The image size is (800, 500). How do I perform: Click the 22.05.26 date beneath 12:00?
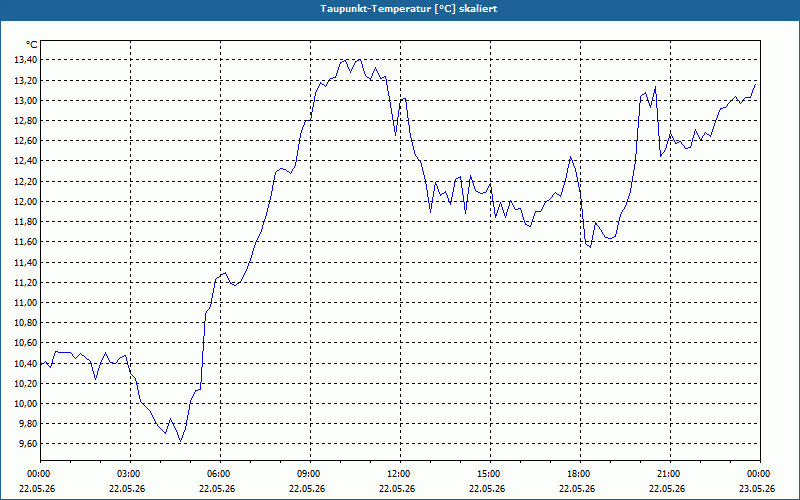click(397, 488)
